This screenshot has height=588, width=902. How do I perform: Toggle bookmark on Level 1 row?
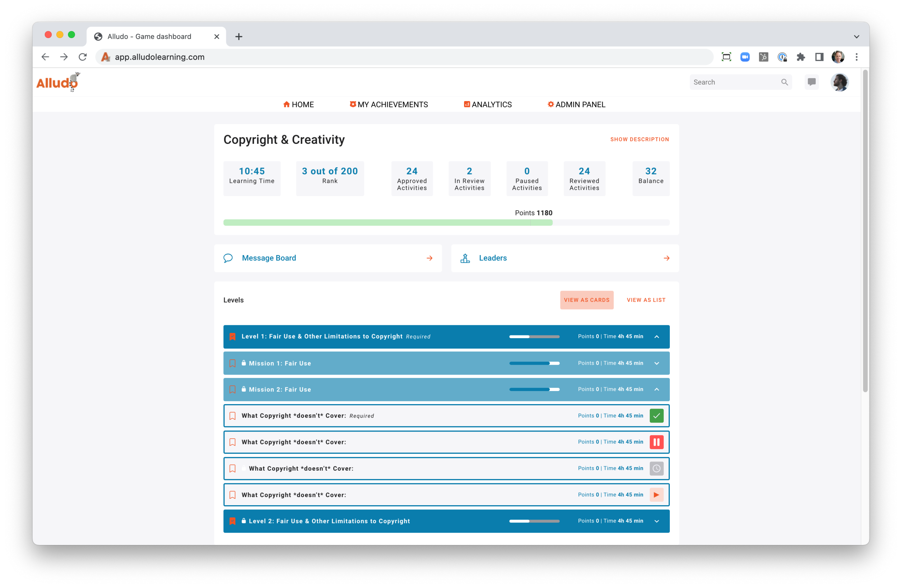[232, 336]
